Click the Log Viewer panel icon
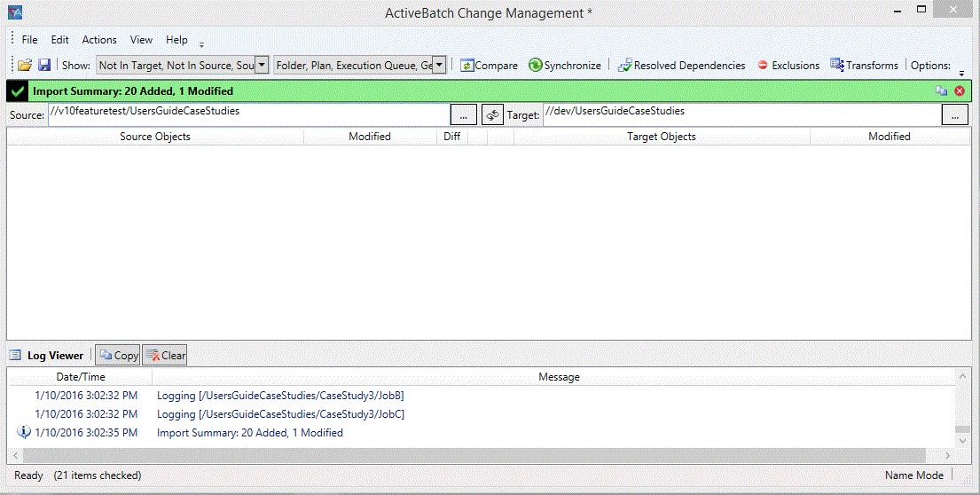Viewport: 980px width, 495px height. (x=16, y=356)
